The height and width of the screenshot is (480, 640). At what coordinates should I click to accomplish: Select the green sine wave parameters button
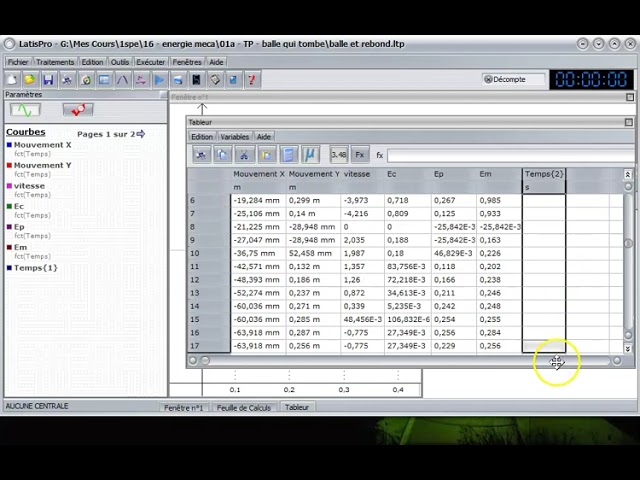click(x=25, y=110)
